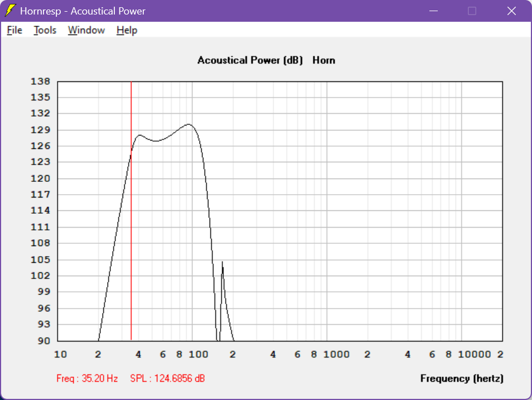This screenshot has width=532, height=400.
Task: Click the red frequency marker line
Action: (131, 210)
